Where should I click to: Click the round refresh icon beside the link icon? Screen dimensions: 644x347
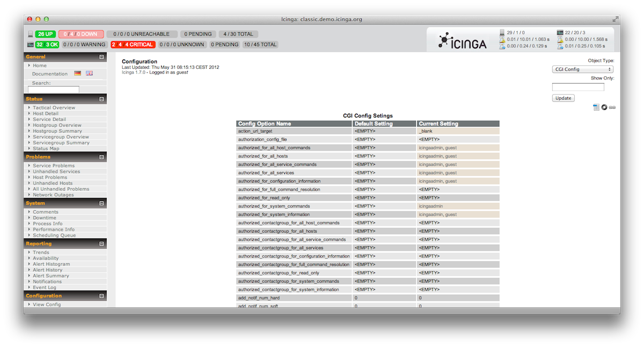(604, 107)
